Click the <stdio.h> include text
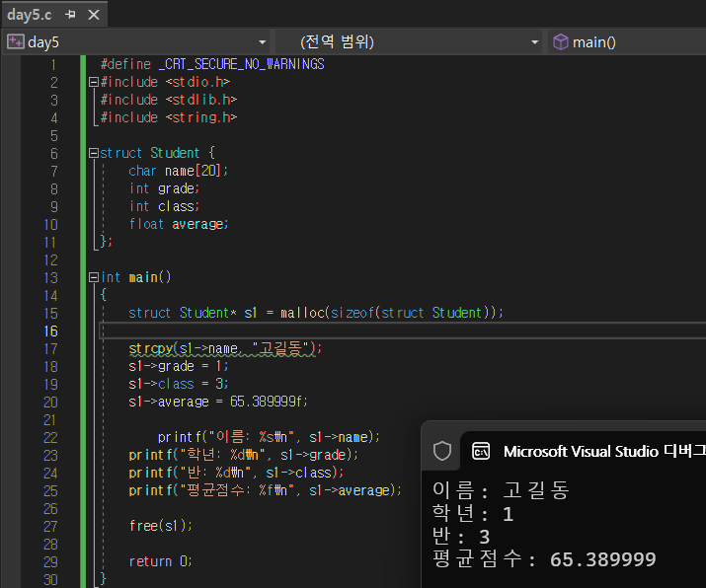 [x=197, y=82]
